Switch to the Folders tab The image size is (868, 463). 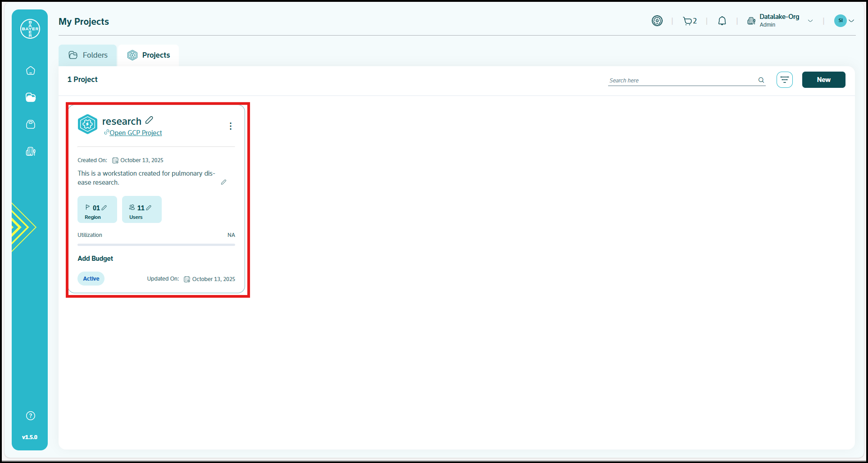point(88,55)
